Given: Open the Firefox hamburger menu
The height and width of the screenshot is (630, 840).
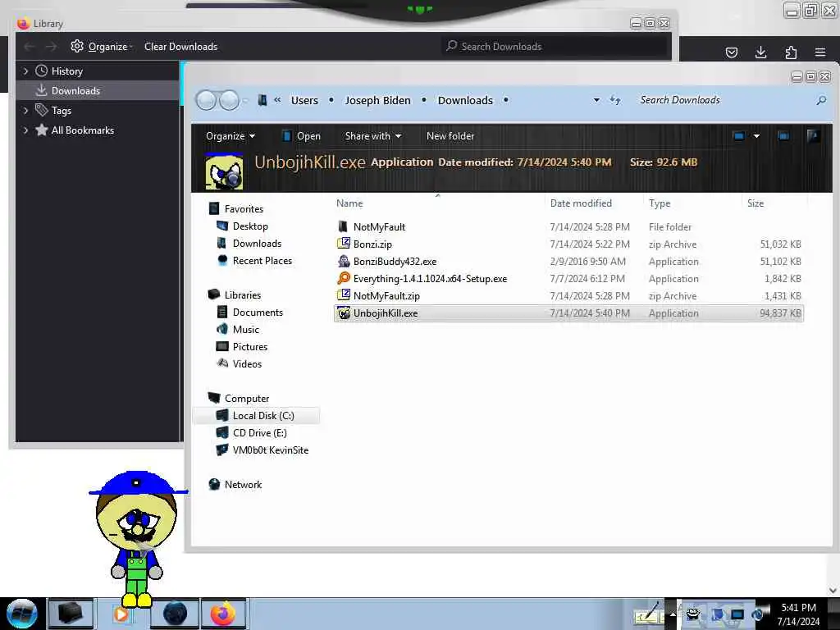Looking at the screenshot, I should [x=820, y=52].
